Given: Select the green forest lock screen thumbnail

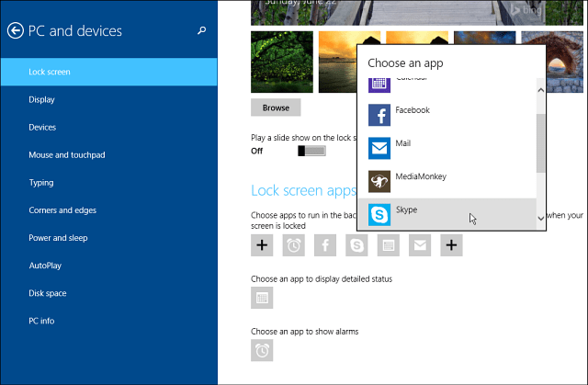Looking at the screenshot, I should pos(282,62).
